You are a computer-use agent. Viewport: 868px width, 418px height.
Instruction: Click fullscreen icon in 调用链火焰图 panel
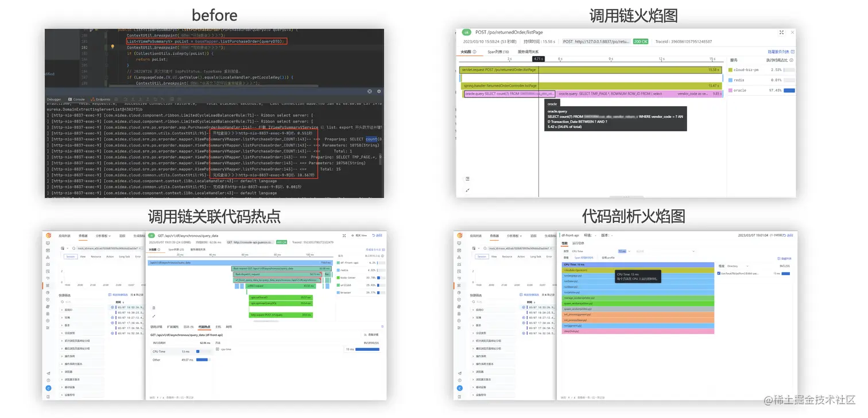click(x=781, y=32)
